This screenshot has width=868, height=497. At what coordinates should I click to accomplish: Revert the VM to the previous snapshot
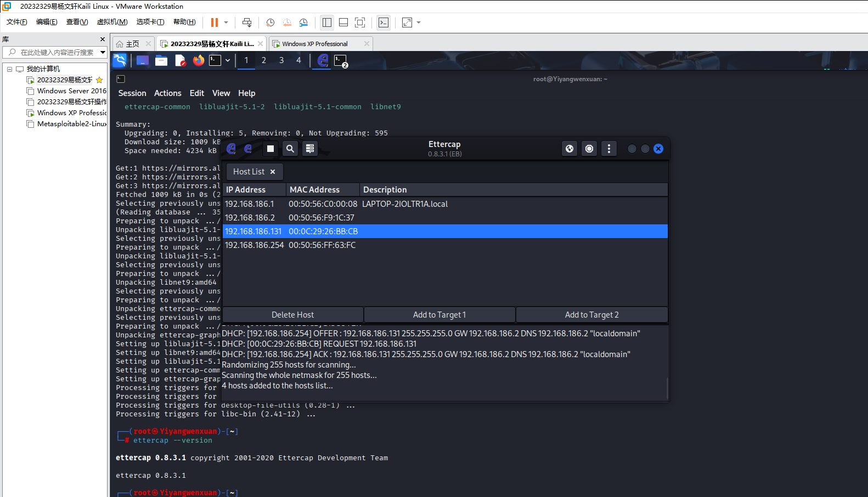pos(287,22)
